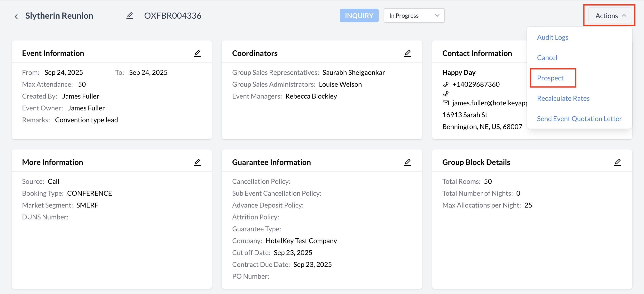Click the email envelope icon
Image resolution: width=644 pixels, height=294 pixels.
tap(446, 103)
